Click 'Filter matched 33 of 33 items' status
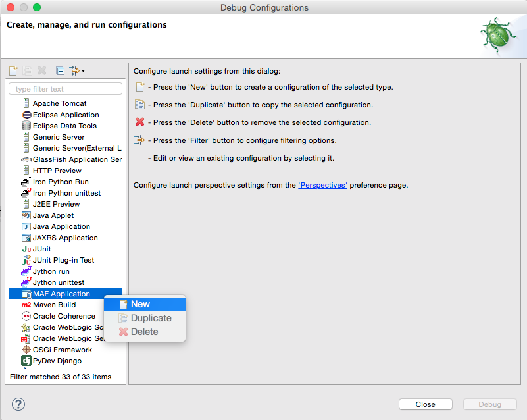The image size is (527, 420). (x=61, y=377)
